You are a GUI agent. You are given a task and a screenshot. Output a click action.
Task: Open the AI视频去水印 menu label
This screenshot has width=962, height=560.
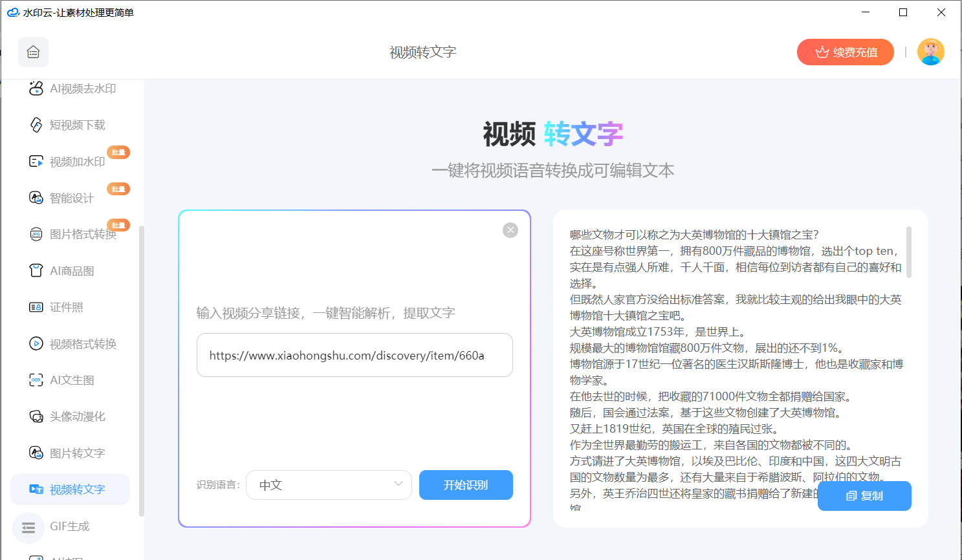[x=83, y=89]
